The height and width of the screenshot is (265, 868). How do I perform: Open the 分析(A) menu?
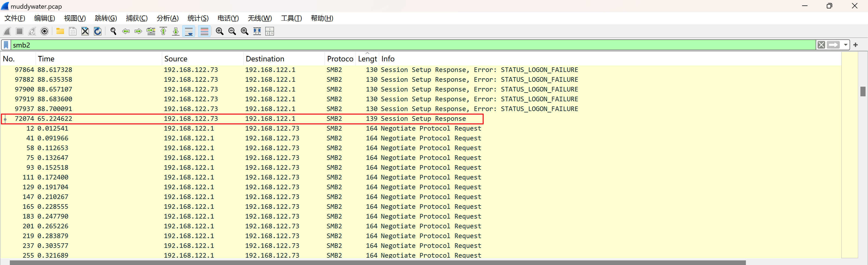(167, 18)
